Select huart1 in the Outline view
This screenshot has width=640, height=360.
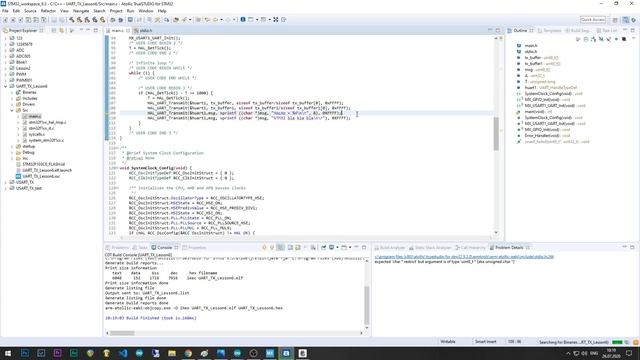click(530, 87)
